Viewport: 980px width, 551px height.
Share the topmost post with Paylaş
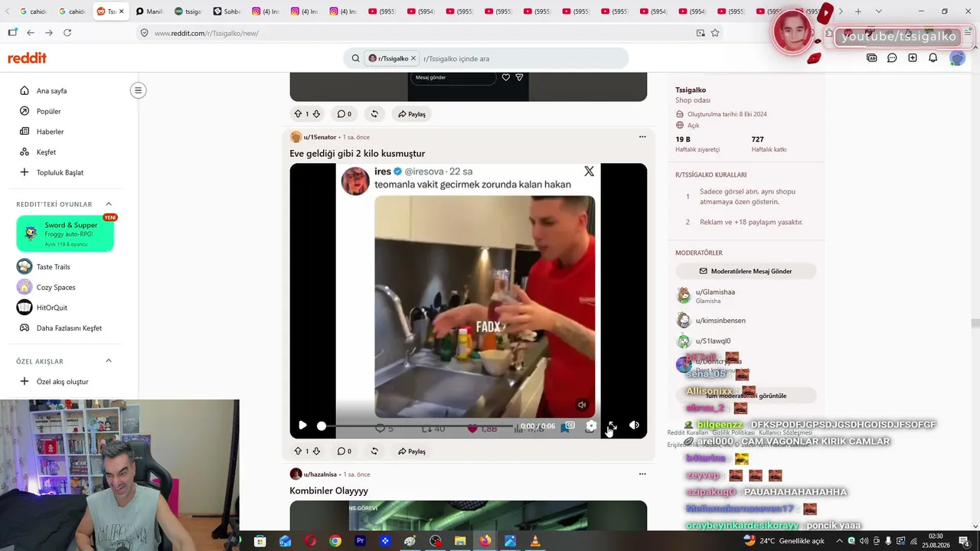pos(412,114)
